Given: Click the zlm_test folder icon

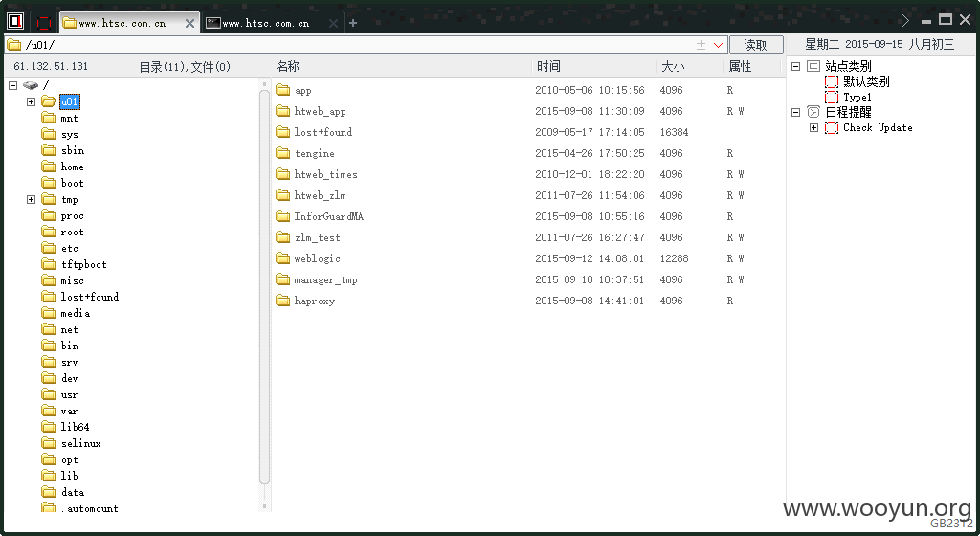Looking at the screenshot, I should coord(283,237).
